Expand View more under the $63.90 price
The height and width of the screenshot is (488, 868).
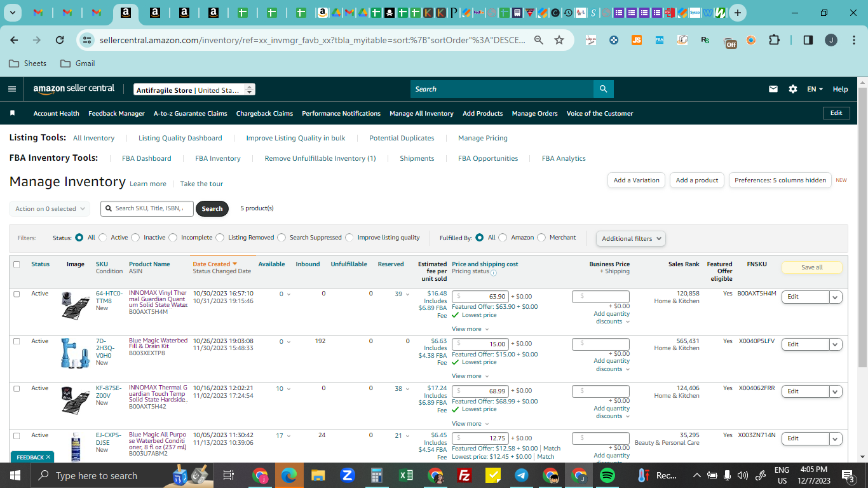click(470, 329)
